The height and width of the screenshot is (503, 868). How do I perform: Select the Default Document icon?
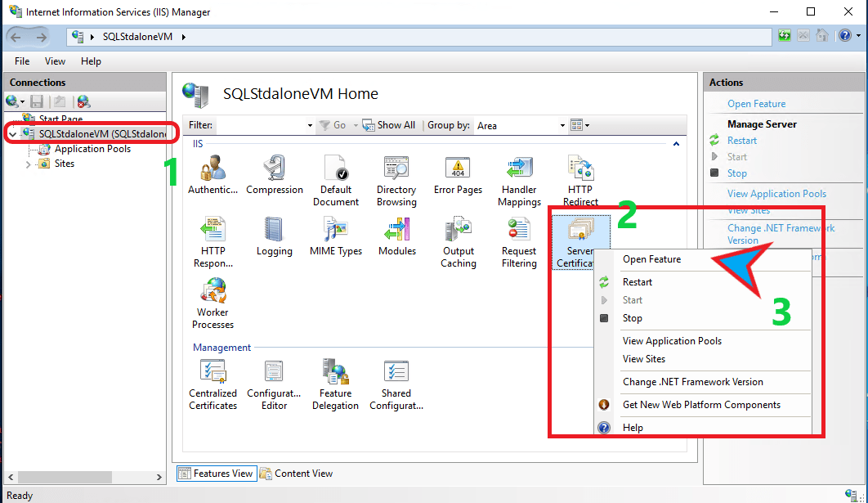335,168
